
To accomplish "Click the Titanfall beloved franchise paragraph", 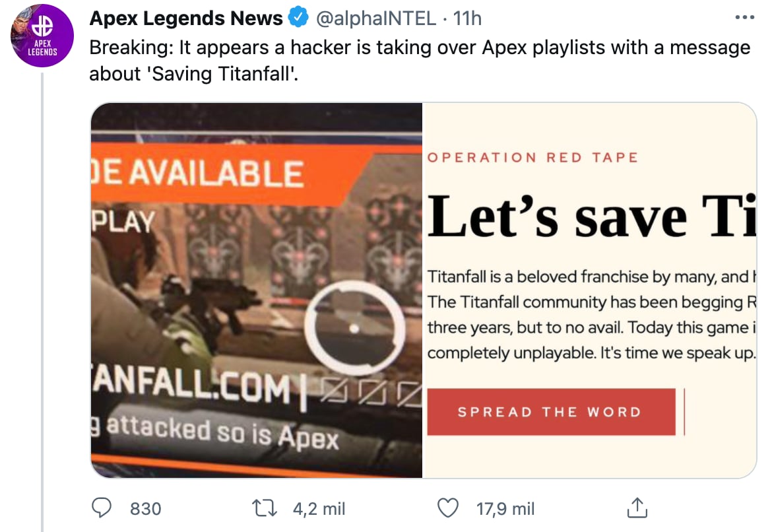I will pyautogui.click(x=591, y=315).
